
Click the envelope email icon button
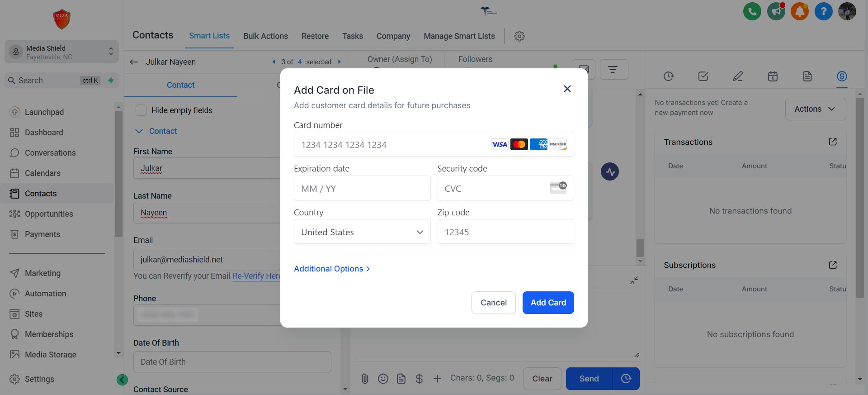[584, 69]
